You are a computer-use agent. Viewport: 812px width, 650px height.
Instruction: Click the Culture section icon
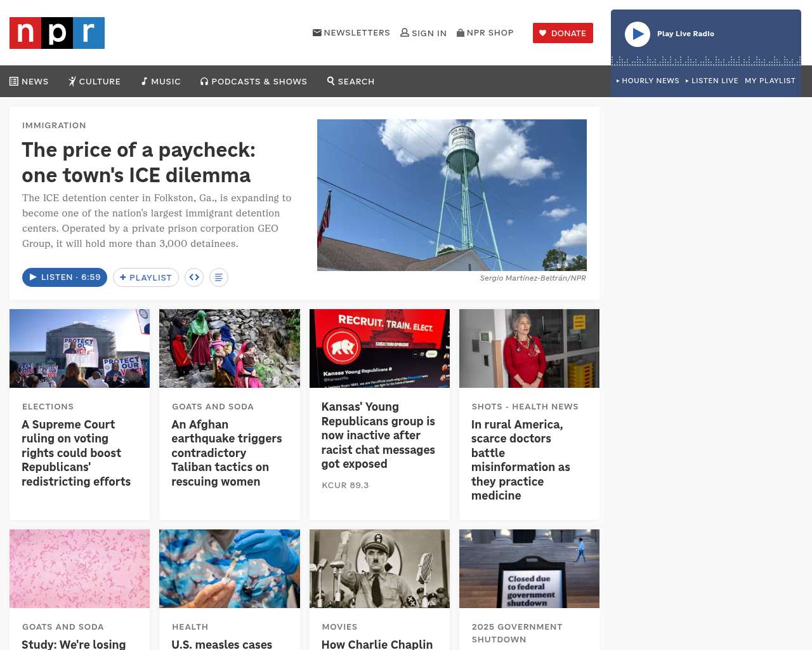tap(72, 81)
